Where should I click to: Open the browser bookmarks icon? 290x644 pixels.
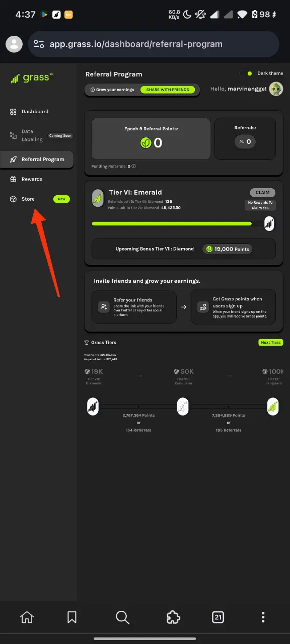(72, 617)
